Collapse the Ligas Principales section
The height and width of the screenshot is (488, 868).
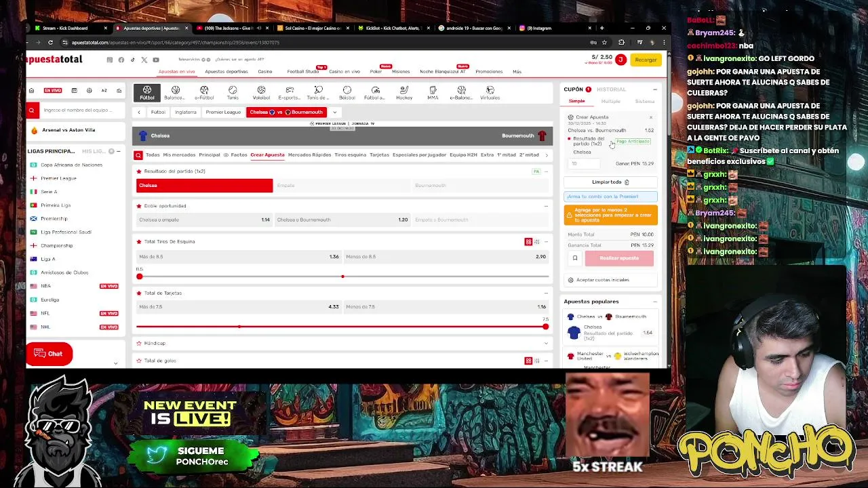click(x=119, y=151)
